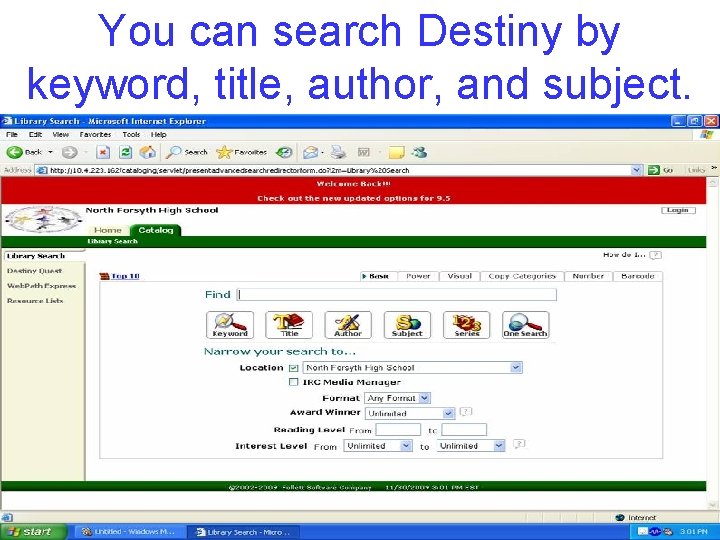The height and width of the screenshot is (540, 720).
Task: Search by Author icon button
Action: pyautogui.click(x=348, y=325)
